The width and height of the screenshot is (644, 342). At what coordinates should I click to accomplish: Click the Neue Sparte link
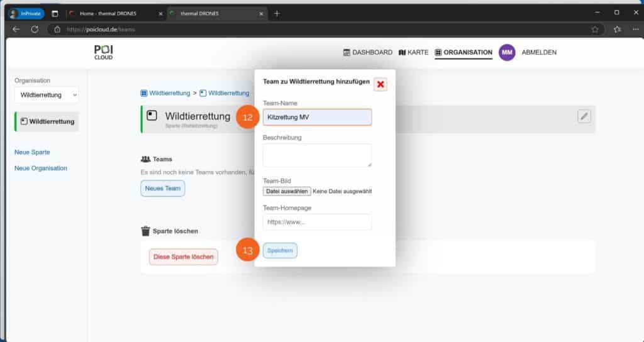(32, 152)
